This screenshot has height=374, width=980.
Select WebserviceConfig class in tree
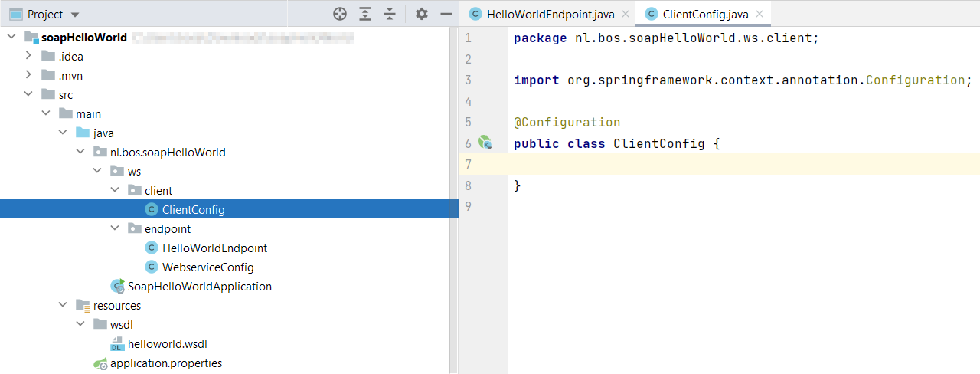click(x=207, y=267)
